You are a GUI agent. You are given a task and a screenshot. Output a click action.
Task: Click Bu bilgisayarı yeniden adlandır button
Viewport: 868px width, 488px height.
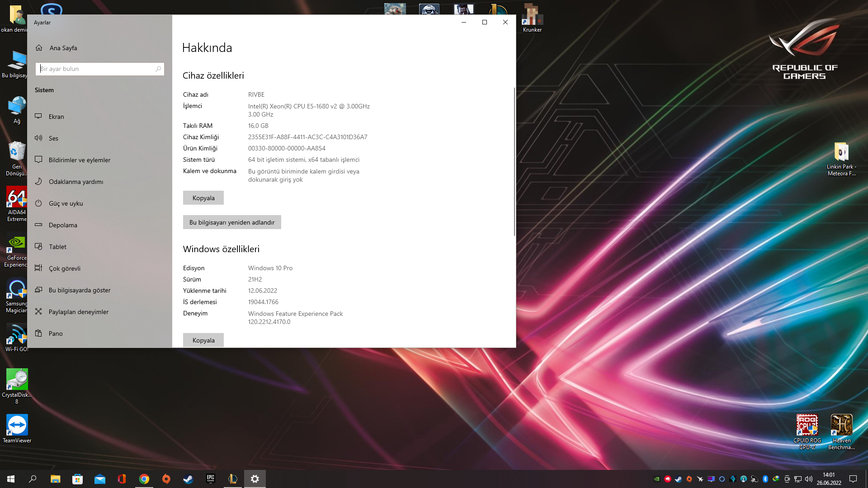tap(232, 222)
